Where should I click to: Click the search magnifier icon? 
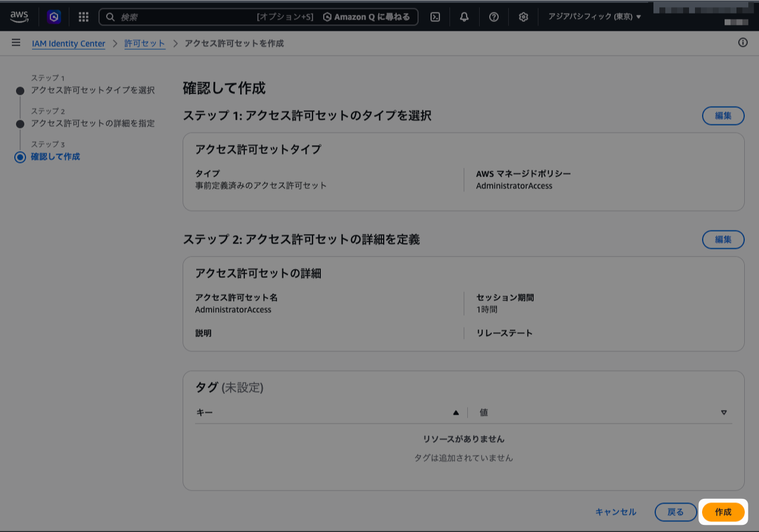point(110,17)
